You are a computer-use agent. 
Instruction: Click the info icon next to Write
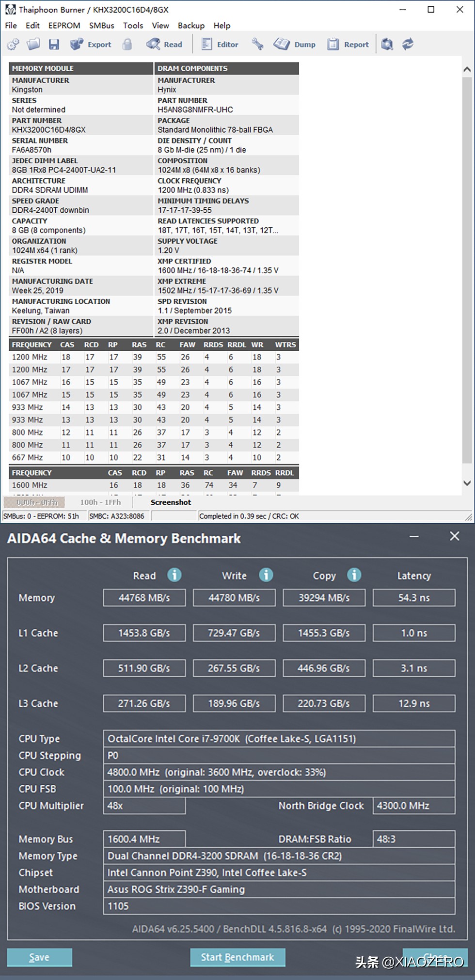click(x=266, y=575)
